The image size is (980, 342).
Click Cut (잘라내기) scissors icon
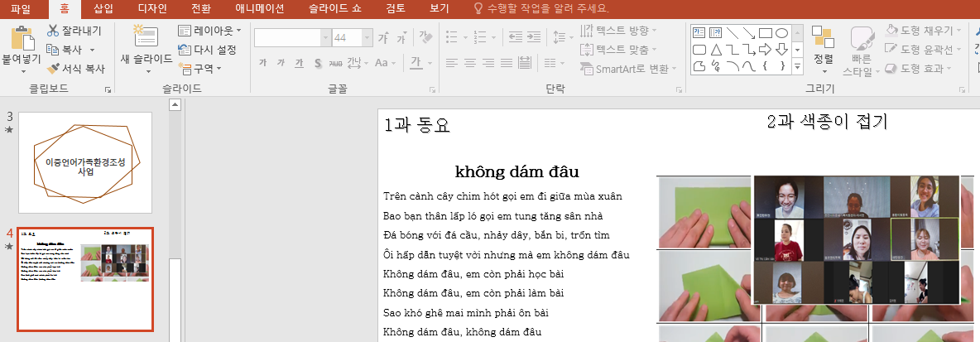tap(52, 30)
